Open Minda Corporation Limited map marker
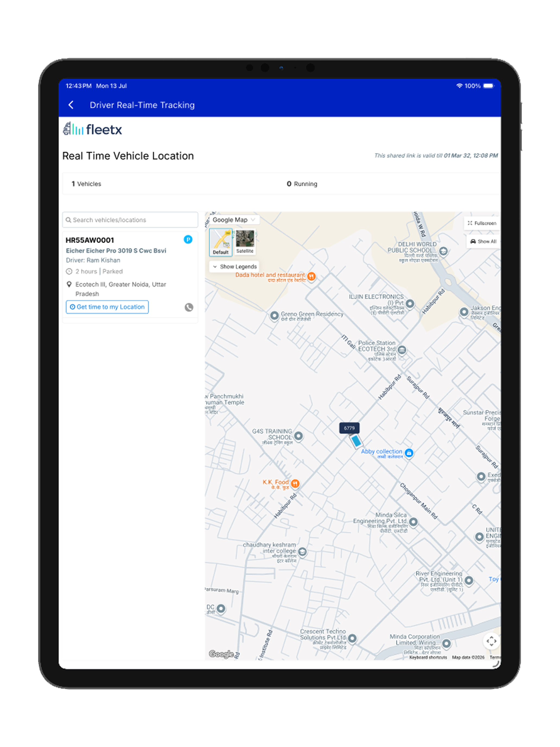This screenshot has height=747, width=560. point(446,644)
